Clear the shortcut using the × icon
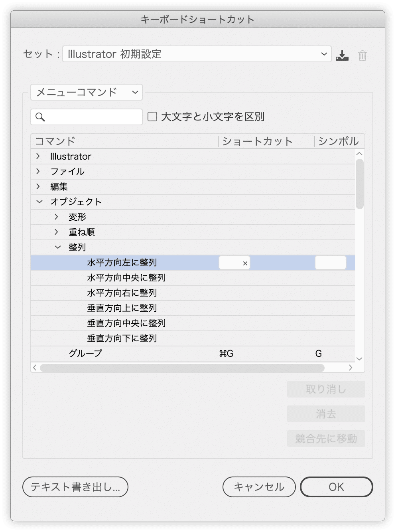396x532 pixels. click(244, 263)
